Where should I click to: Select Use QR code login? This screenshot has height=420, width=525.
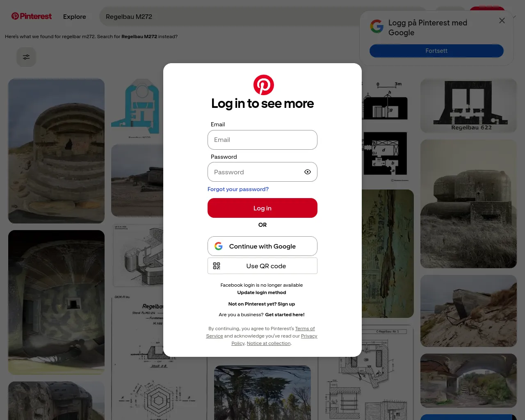click(x=262, y=266)
